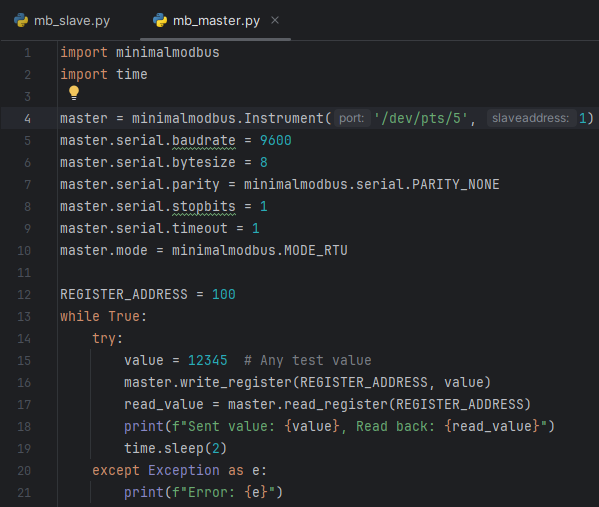Close the mb_master.py tab
The height and width of the screenshot is (507, 599).
click(x=275, y=20)
